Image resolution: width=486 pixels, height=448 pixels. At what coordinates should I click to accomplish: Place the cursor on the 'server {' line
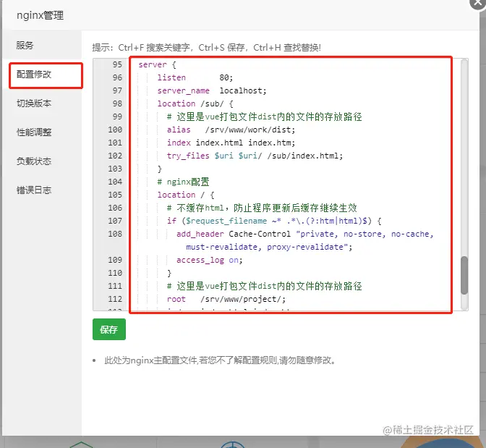tap(157, 65)
